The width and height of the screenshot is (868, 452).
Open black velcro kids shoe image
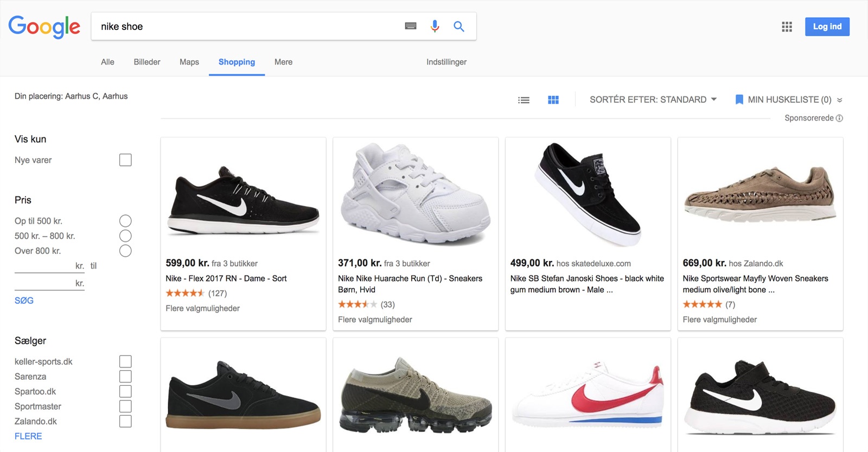(x=761, y=397)
